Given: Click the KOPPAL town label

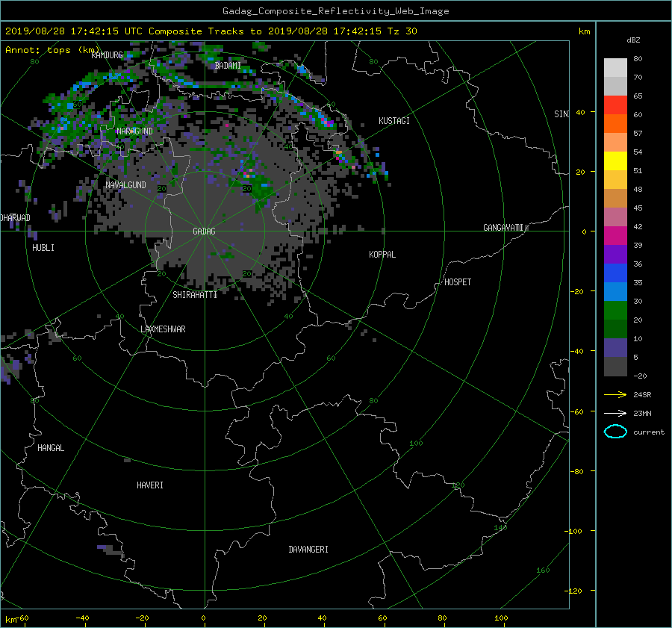Looking at the screenshot, I should point(382,255).
